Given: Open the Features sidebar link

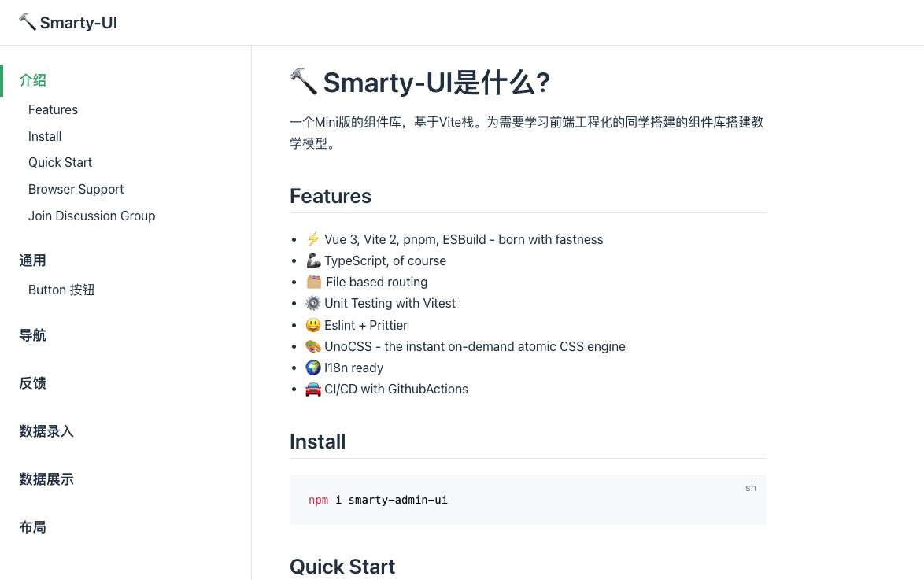Looking at the screenshot, I should [53, 109].
